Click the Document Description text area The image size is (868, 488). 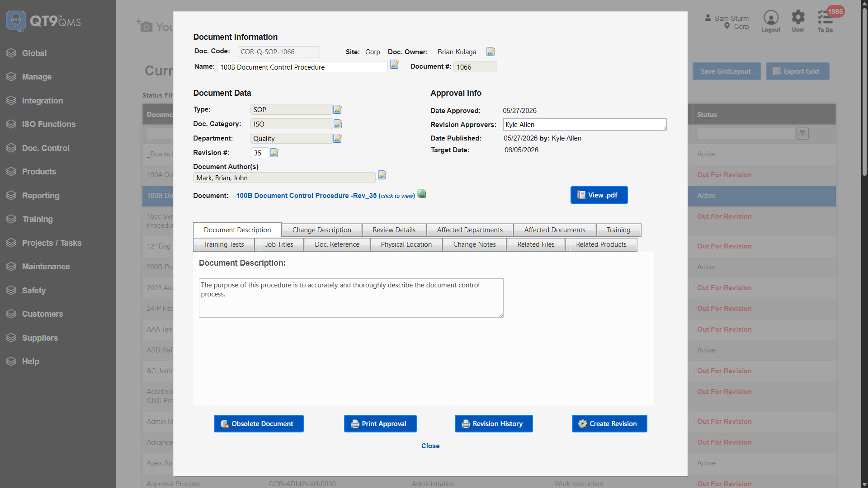351,298
